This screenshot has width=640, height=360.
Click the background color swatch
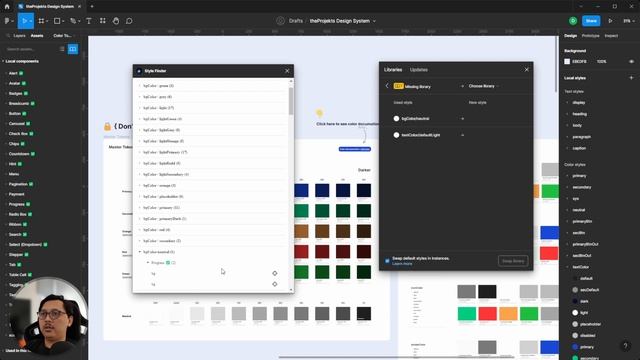[567, 62]
